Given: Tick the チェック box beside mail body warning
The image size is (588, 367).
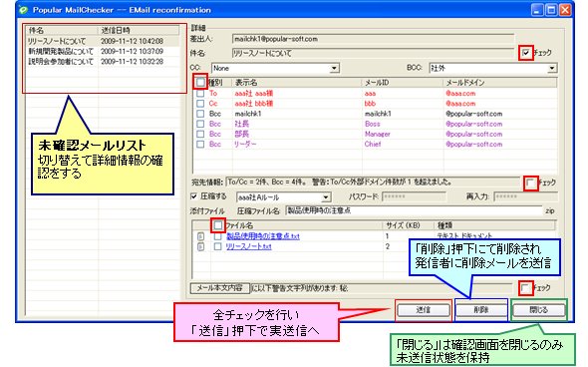Looking at the screenshot, I should (525, 288).
